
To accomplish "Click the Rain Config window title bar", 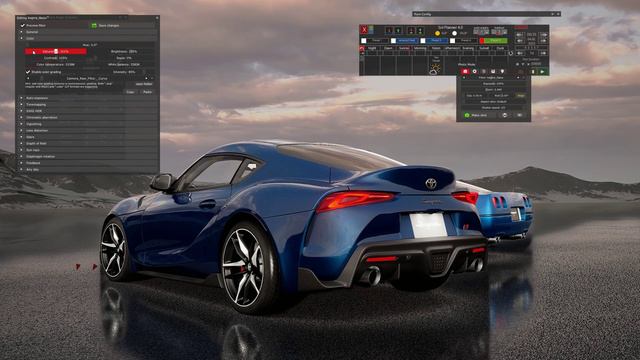I will pyautogui.click(x=486, y=14).
